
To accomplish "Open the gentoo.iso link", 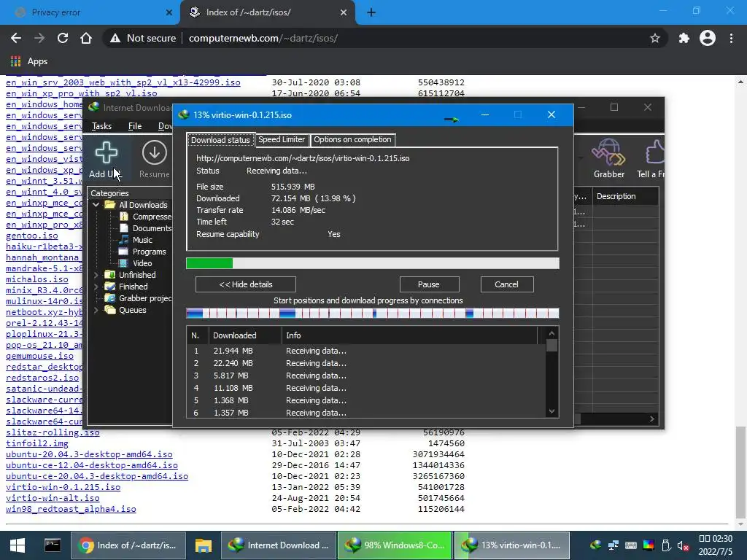I will click(x=32, y=236).
